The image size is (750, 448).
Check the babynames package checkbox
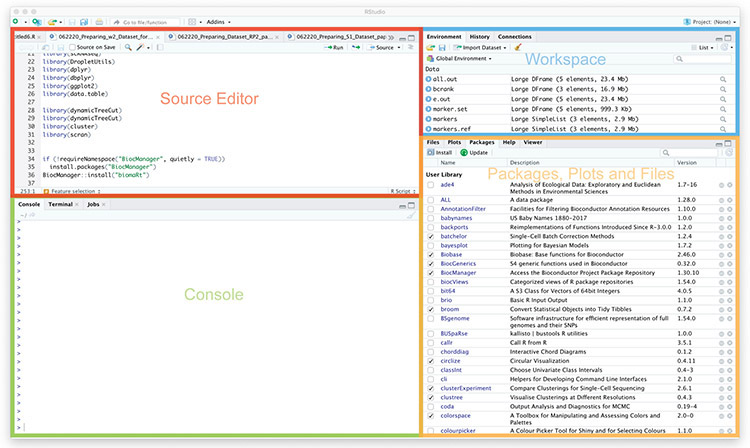point(431,219)
